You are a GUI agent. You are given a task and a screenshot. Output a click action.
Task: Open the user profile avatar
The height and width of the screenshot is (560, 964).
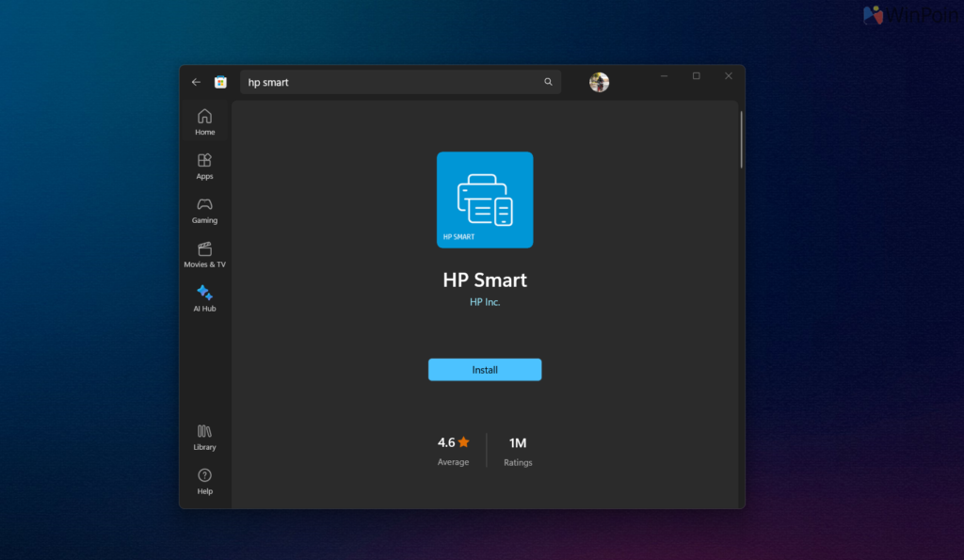(599, 83)
